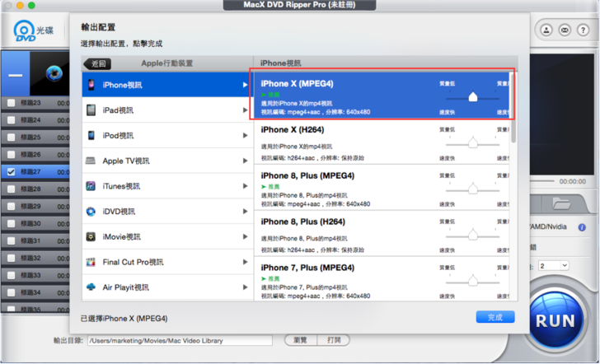Adjust quality slider for iPhone 8, Plus (MPEG4)
The height and width of the screenshot is (364, 600).
pyautogui.click(x=473, y=189)
